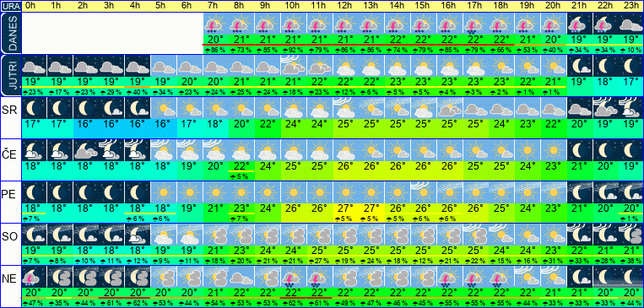Click the partly cloudy icon for ČE 13h

click(x=371, y=150)
